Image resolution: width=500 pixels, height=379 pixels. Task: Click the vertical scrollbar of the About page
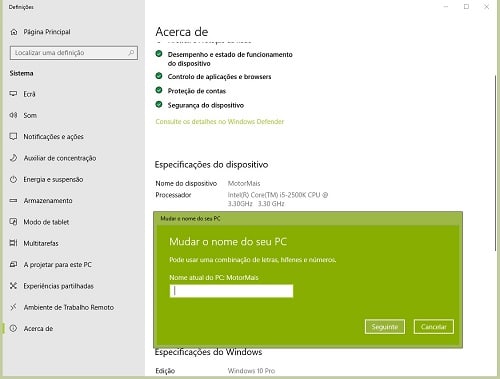495,163
